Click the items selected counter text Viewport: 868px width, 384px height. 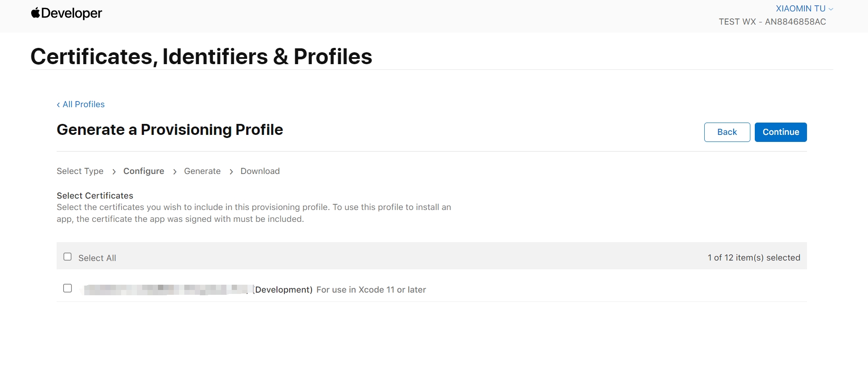click(754, 257)
